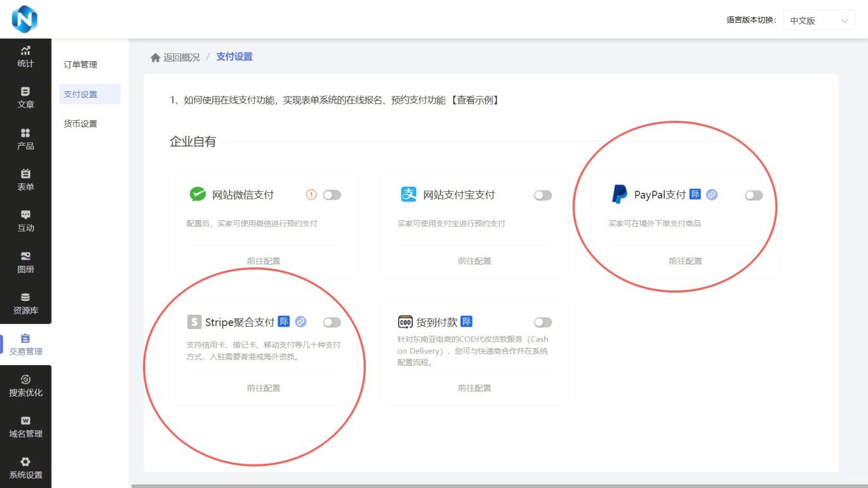Open the language version dropdown showing 中文版
868x488 pixels.
[x=818, y=20]
